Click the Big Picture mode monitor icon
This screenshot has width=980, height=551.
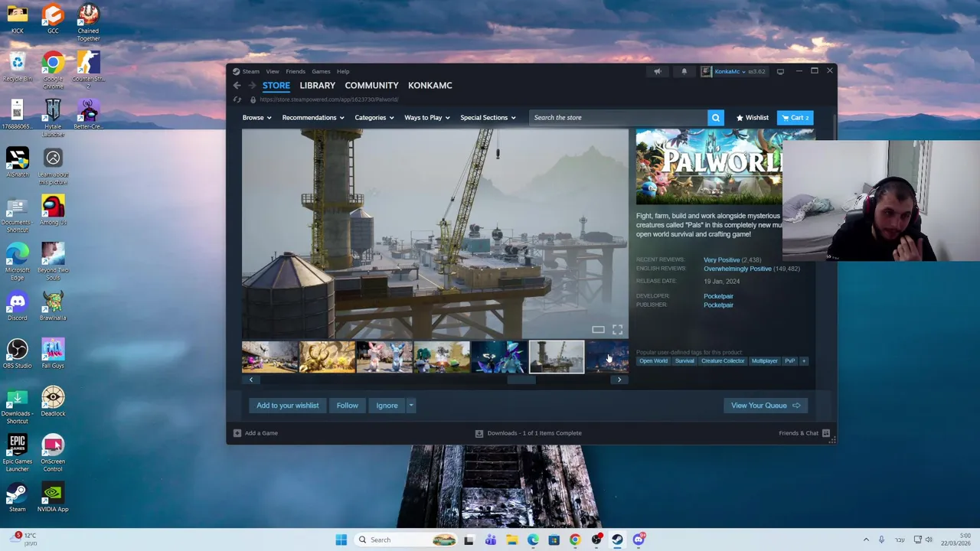coord(780,71)
